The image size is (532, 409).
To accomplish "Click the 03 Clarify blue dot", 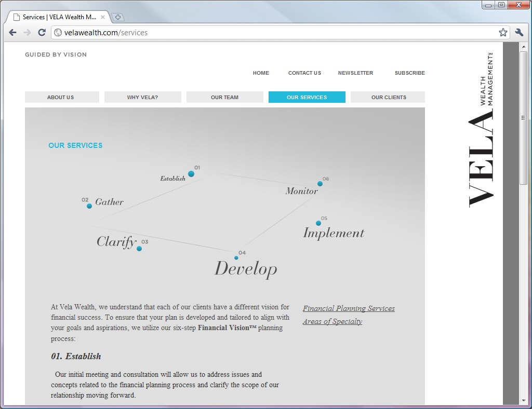I will [139, 249].
